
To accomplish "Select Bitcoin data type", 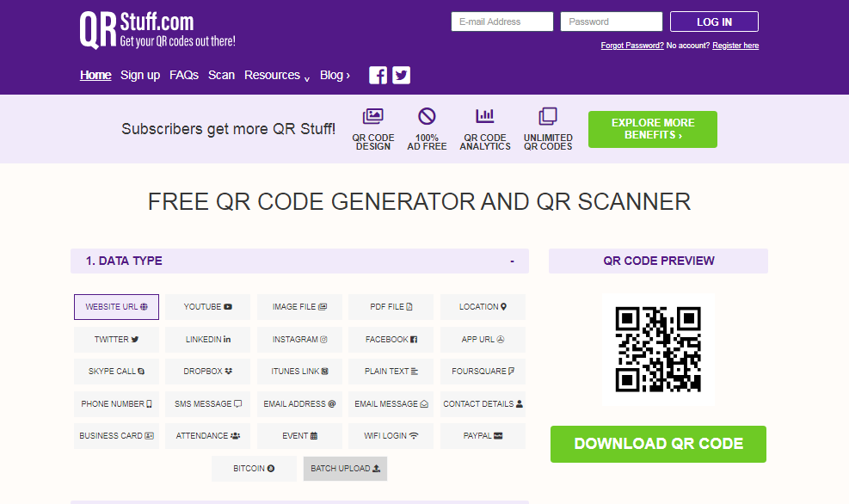I will [254, 469].
